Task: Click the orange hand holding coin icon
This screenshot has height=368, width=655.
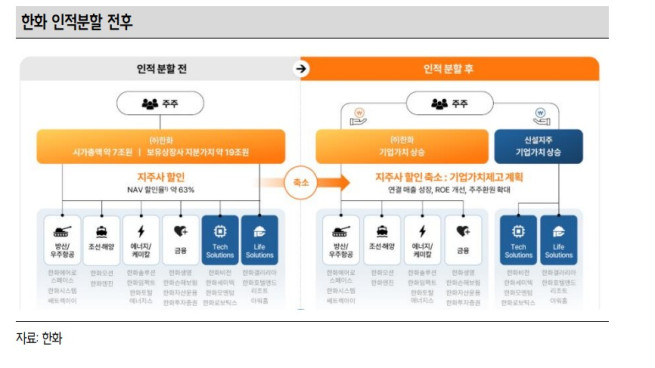Action: pos(359,117)
